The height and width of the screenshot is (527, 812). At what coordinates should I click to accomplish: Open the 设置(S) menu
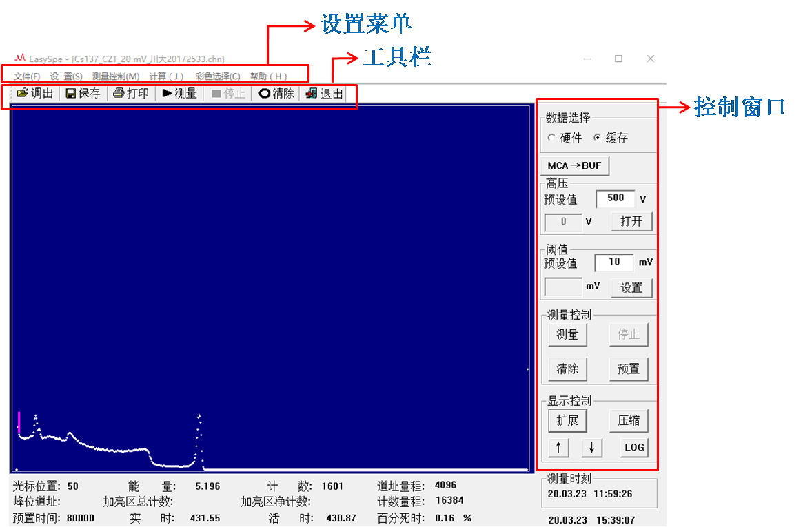coord(66,76)
